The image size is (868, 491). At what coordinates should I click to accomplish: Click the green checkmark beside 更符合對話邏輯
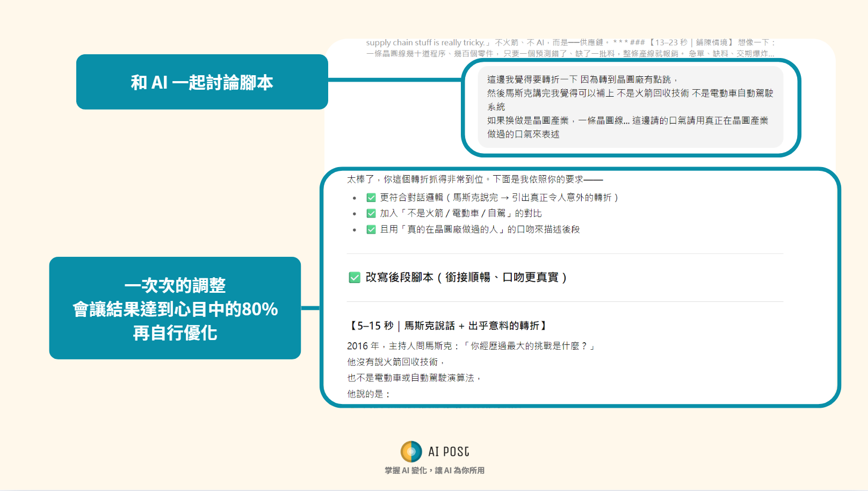point(371,198)
